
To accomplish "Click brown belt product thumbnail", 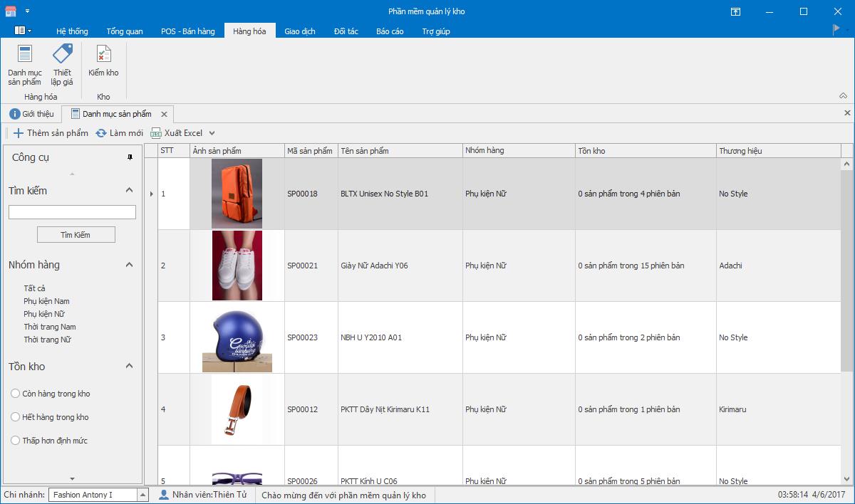I will [237, 409].
